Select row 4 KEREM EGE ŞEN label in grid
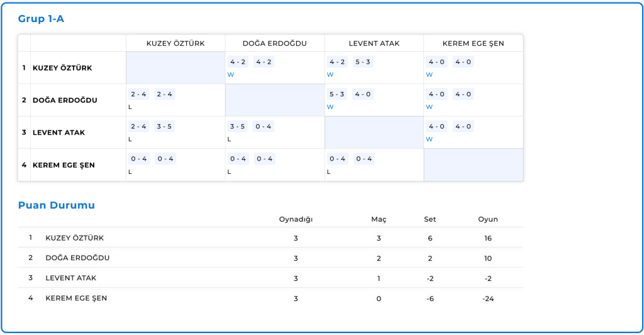Viewport: 644px width, 335px height. pyautogui.click(x=64, y=165)
